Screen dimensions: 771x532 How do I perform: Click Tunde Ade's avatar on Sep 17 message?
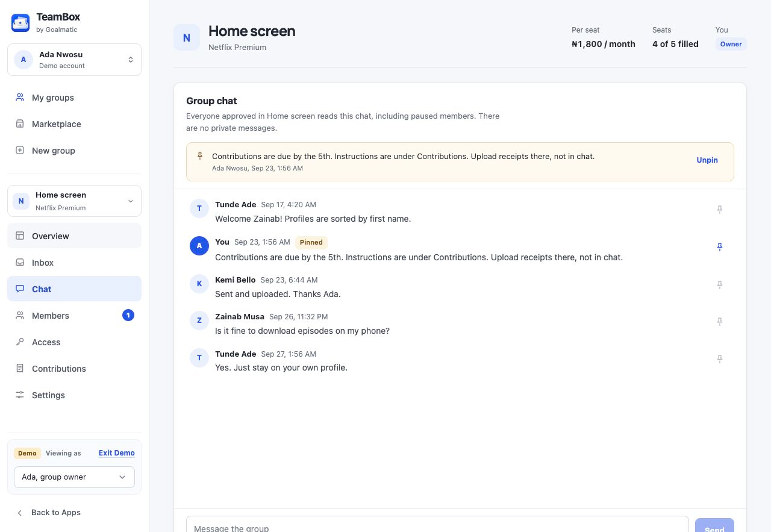(x=199, y=208)
